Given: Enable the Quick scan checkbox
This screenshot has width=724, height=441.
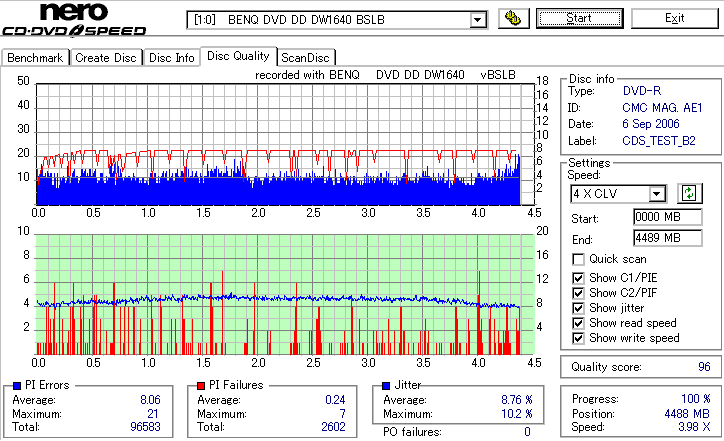Looking at the screenshot, I should [578, 260].
